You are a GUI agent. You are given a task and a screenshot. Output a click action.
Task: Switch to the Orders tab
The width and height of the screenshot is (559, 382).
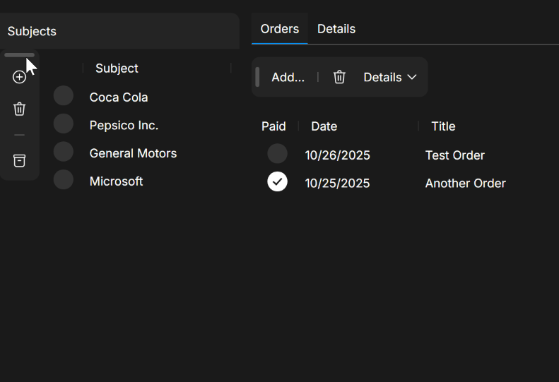280,29
